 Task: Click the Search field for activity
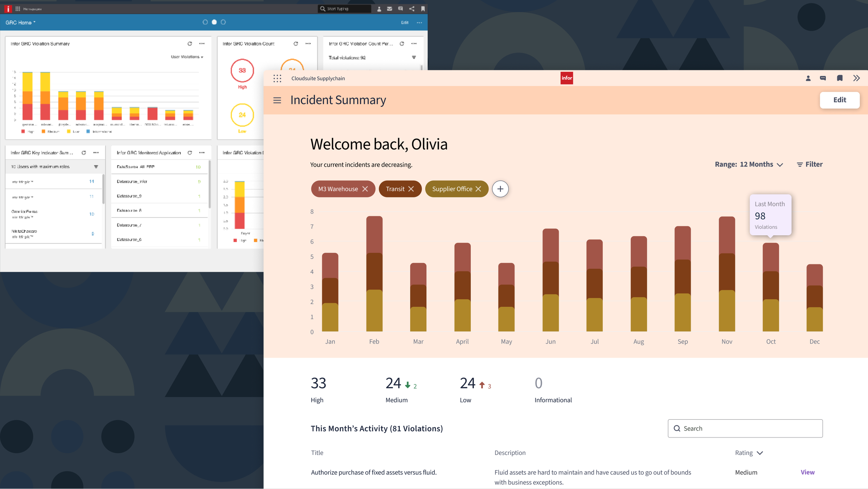pos(745,428)
